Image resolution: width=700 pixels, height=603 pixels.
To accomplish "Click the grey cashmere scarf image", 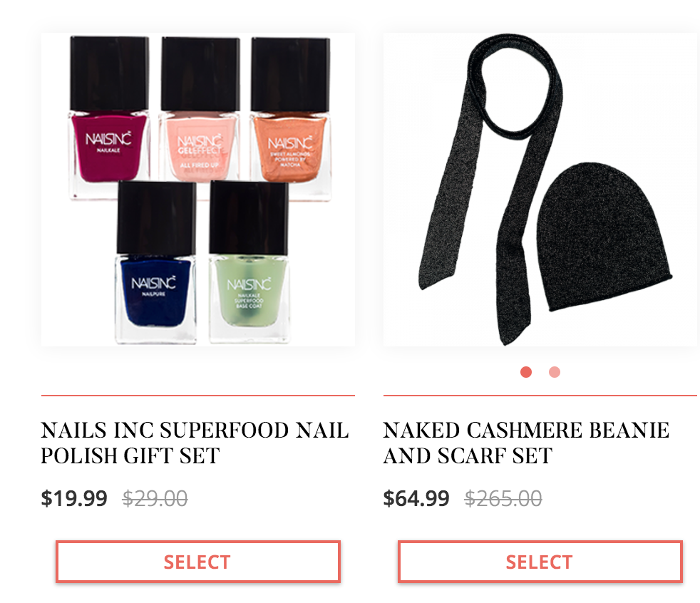I will [x=489, y=187].
